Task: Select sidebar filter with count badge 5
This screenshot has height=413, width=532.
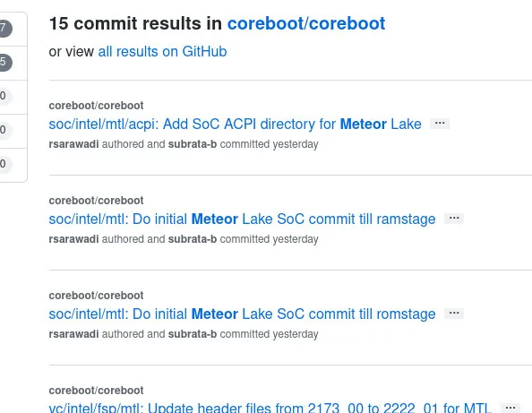Action: pos(13,63)
